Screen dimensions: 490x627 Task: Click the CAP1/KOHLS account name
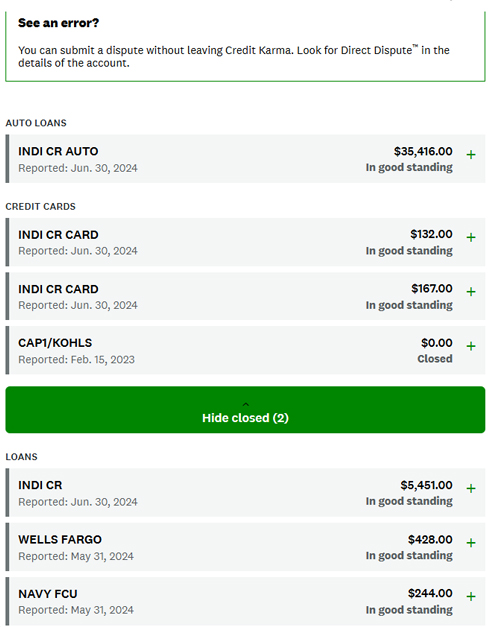55,343
